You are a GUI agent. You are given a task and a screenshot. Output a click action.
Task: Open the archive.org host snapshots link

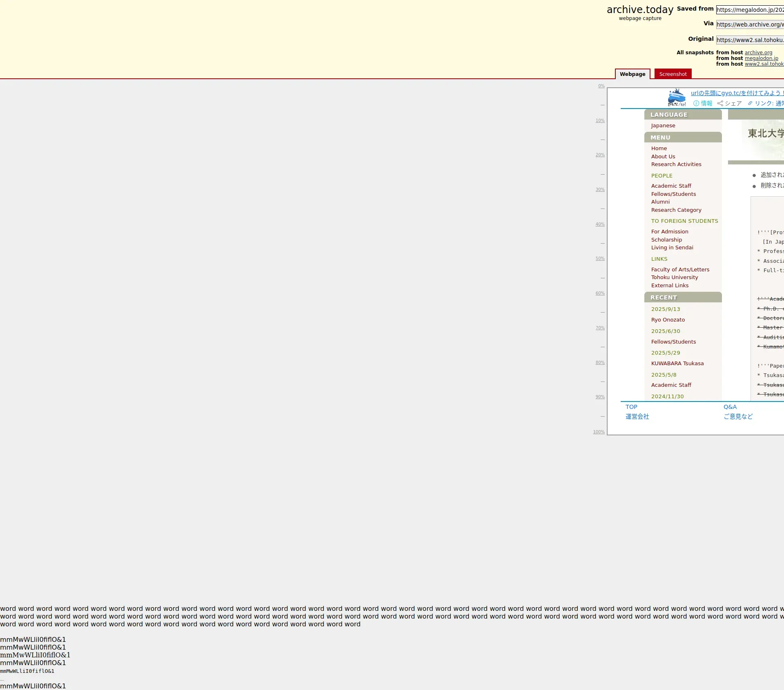(758, 53)
